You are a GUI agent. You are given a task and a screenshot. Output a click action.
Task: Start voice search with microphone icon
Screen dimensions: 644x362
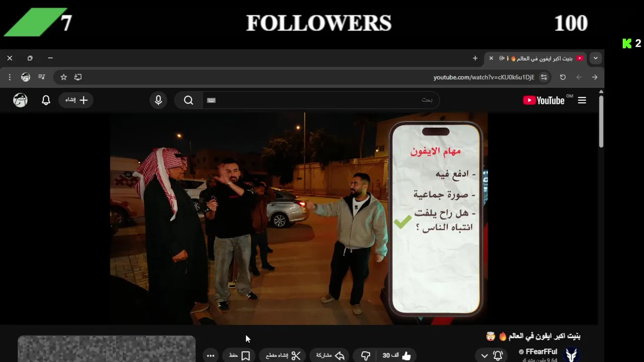click(x=158, y=100)
